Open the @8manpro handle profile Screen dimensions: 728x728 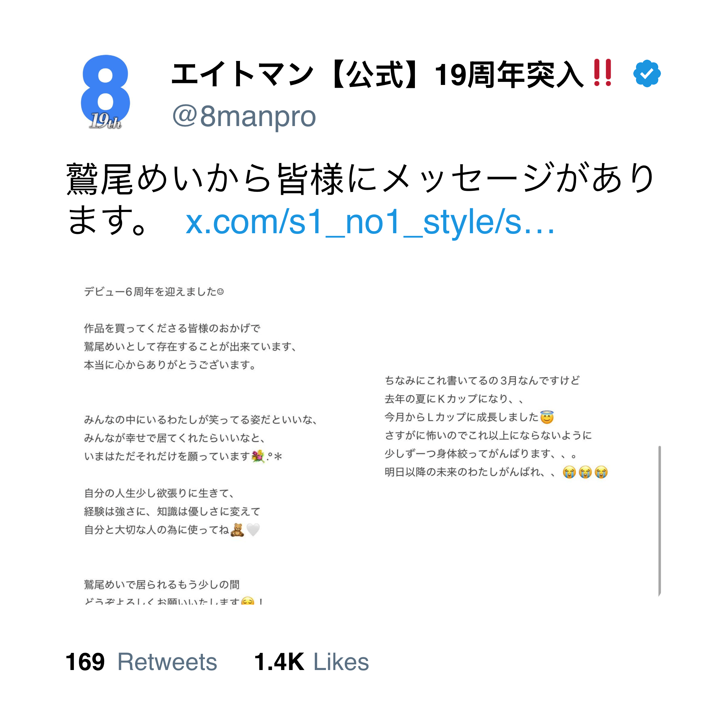(244, 116)
